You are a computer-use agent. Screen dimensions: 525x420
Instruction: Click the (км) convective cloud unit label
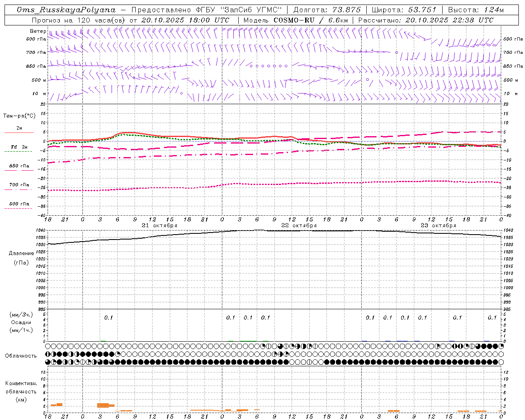(21, 399)
